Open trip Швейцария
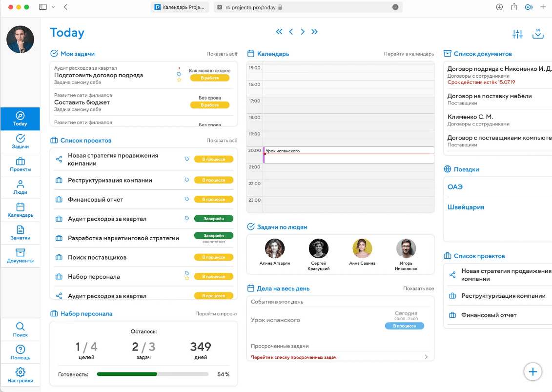This screenshot has height=392, width=552. click(x=466, y=207)
